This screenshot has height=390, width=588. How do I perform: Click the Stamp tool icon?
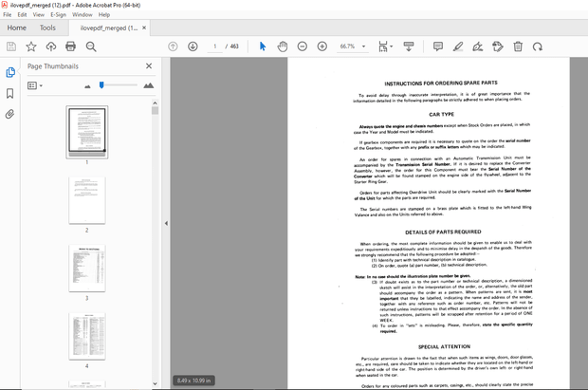(498, 46)
